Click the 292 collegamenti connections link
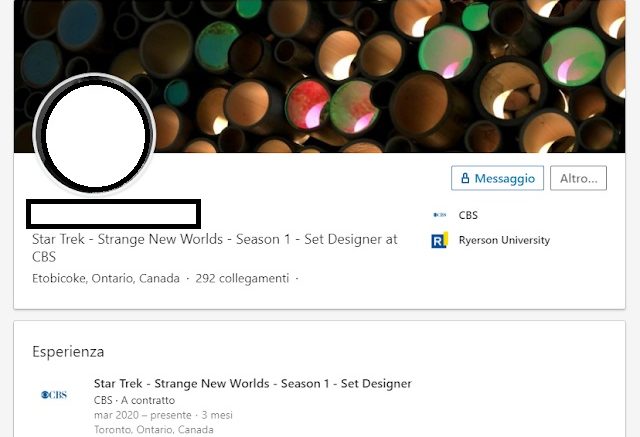This screenshot has height=437, width=640. tap(242, 278)
